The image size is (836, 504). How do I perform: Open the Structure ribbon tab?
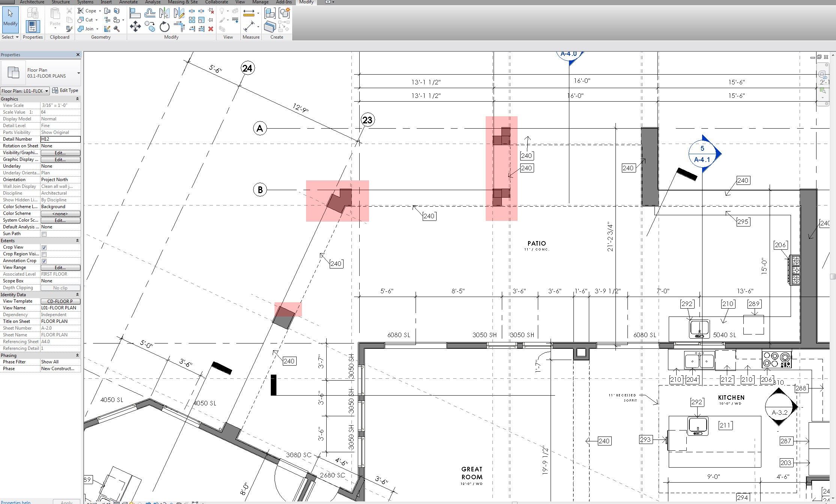tap(61, 2)
